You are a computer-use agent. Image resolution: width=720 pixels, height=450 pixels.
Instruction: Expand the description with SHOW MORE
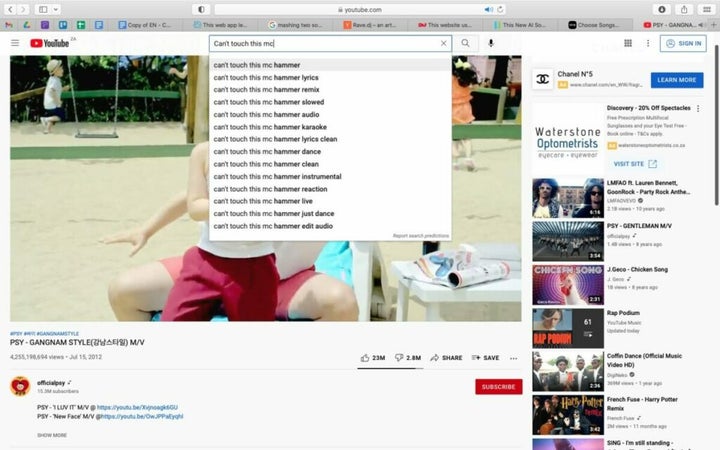point(52,435)
